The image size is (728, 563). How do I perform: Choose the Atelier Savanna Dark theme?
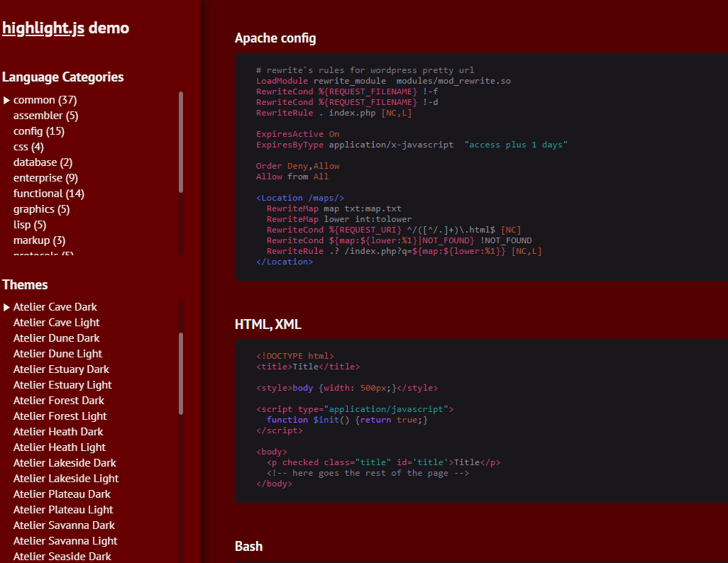tap(64, 525)
